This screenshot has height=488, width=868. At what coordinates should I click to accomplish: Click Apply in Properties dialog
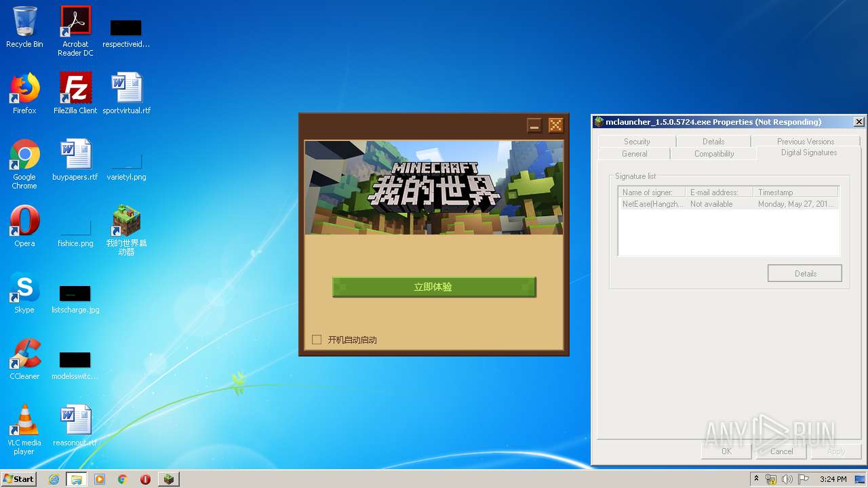[836, 451]
